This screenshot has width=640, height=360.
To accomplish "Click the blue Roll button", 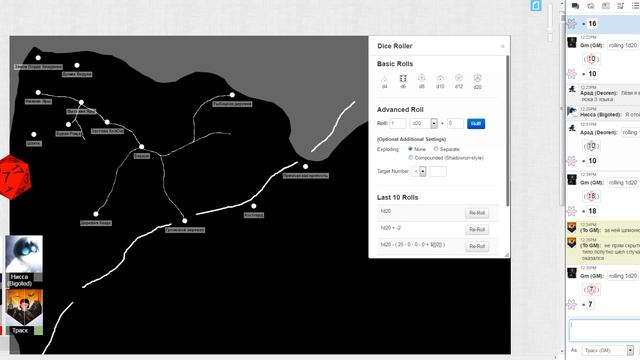I will (476, 124).
